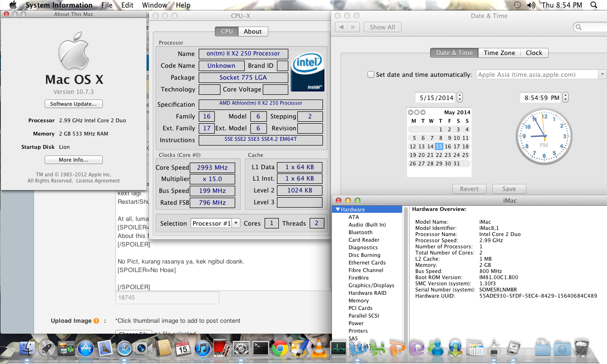The width and height of the screenshot is (607, 364).
Task: Launch Terminal from the Dock
Action: pos(261,349)
